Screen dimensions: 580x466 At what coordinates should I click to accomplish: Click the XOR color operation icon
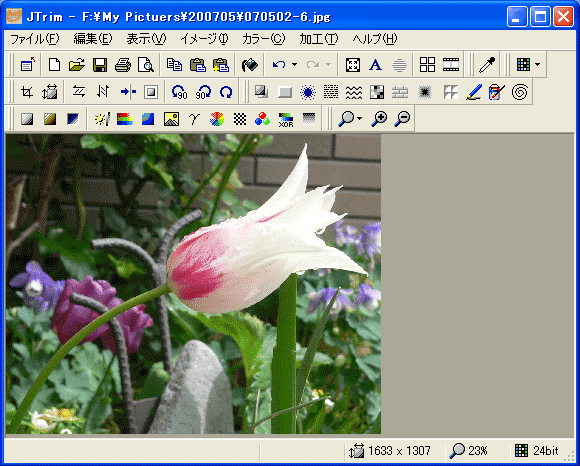(x=286, y=119)
